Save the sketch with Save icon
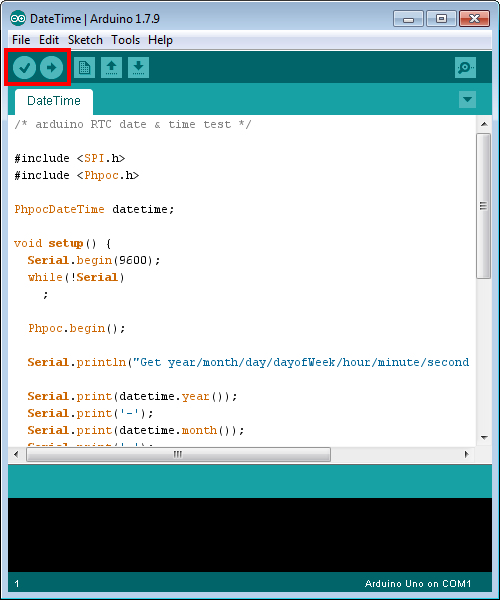This screenshot has width=500, height=600. coord(138,68)
